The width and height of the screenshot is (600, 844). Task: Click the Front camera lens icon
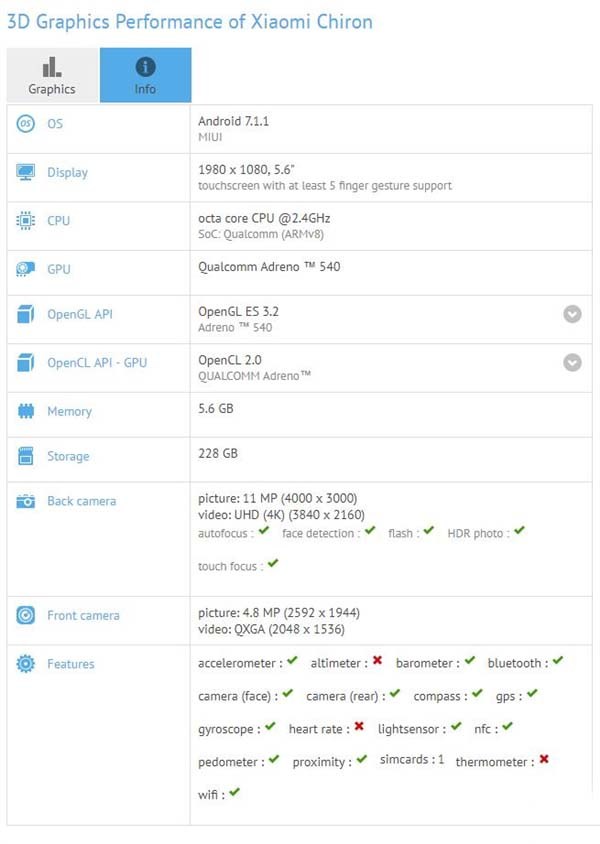click(x=25, y=615)
